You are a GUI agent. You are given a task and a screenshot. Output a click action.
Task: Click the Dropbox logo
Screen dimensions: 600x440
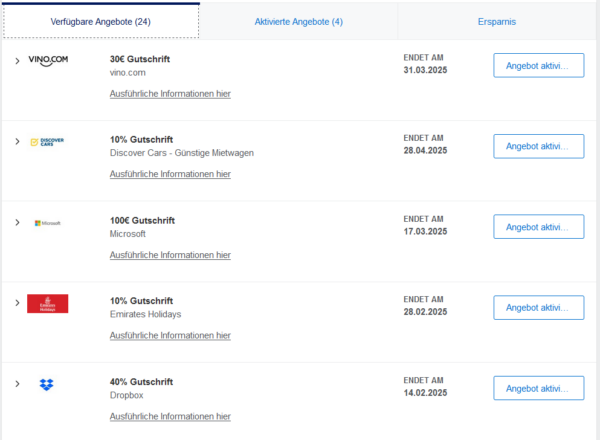pos(47,385)
